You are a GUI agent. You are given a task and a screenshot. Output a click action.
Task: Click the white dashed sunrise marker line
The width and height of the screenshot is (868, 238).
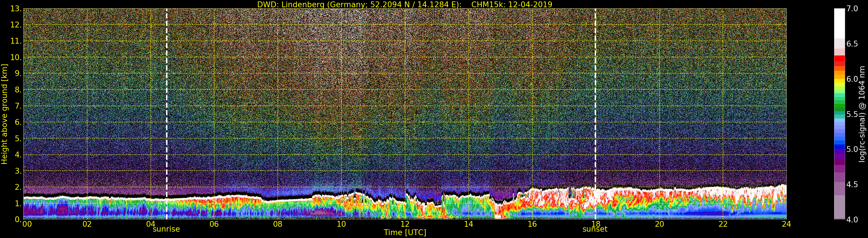pos(167,114)
